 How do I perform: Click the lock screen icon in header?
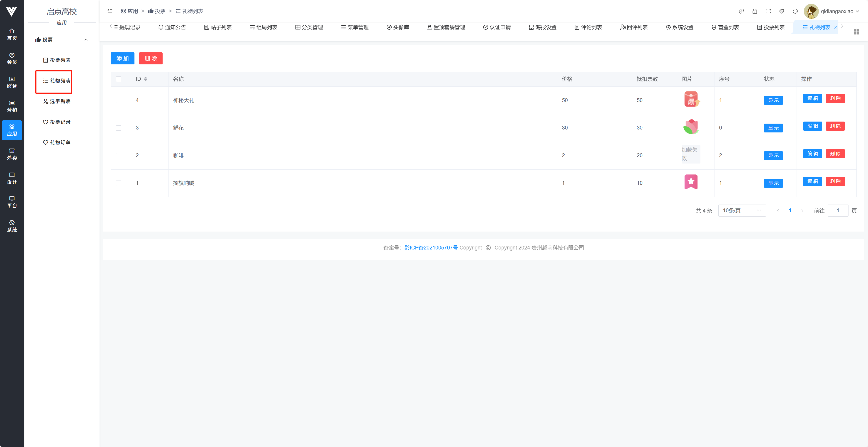[755, 11]
